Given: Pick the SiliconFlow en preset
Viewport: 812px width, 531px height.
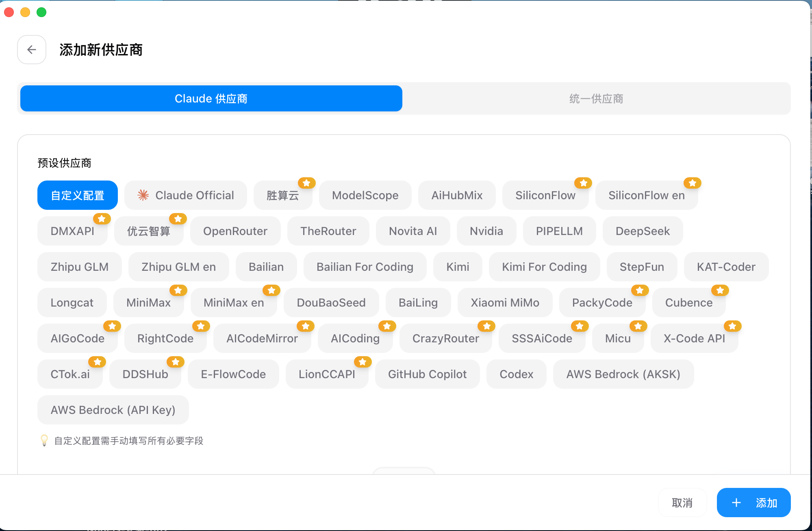Looking at the screenshot, I should pyautogui.click(x=647, y=195).
